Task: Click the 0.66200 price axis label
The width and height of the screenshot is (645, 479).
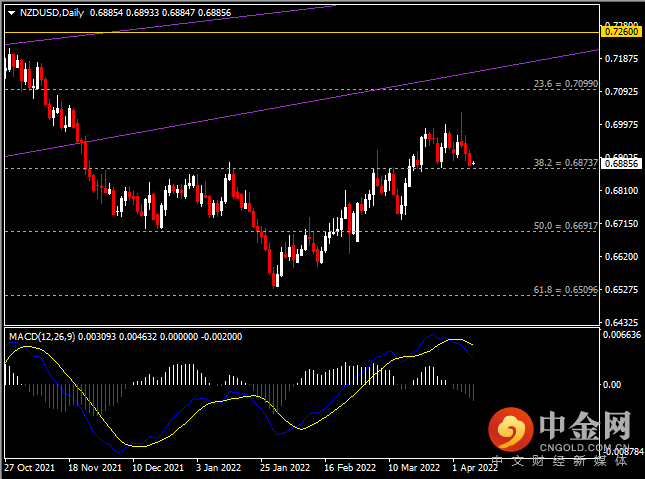Action: (621, 257)
